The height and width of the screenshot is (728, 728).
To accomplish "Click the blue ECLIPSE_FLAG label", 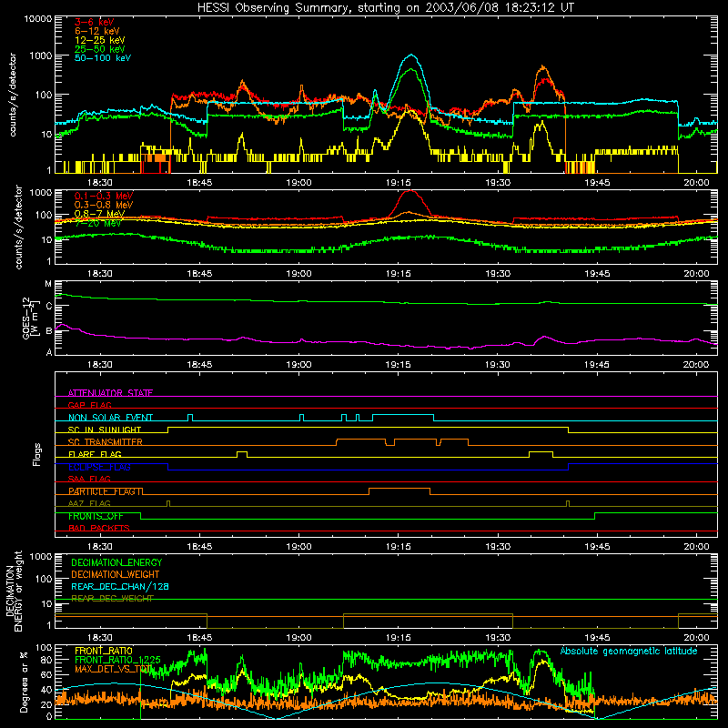I will click(99, 467).
